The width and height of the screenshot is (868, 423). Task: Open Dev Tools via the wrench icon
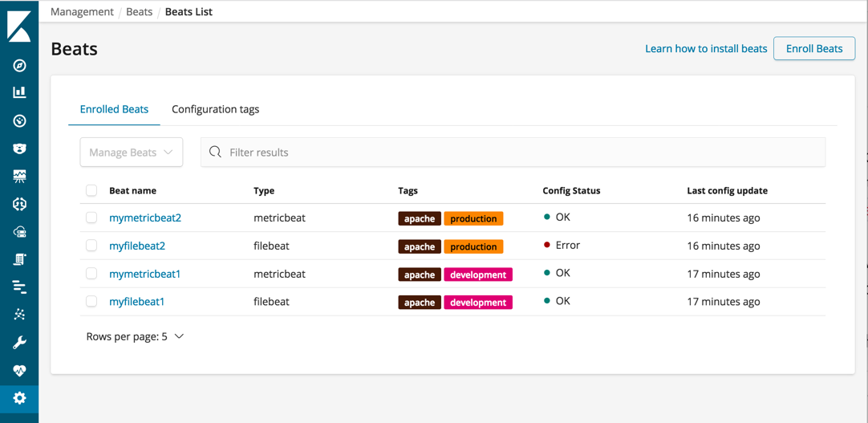click(19, 343)
